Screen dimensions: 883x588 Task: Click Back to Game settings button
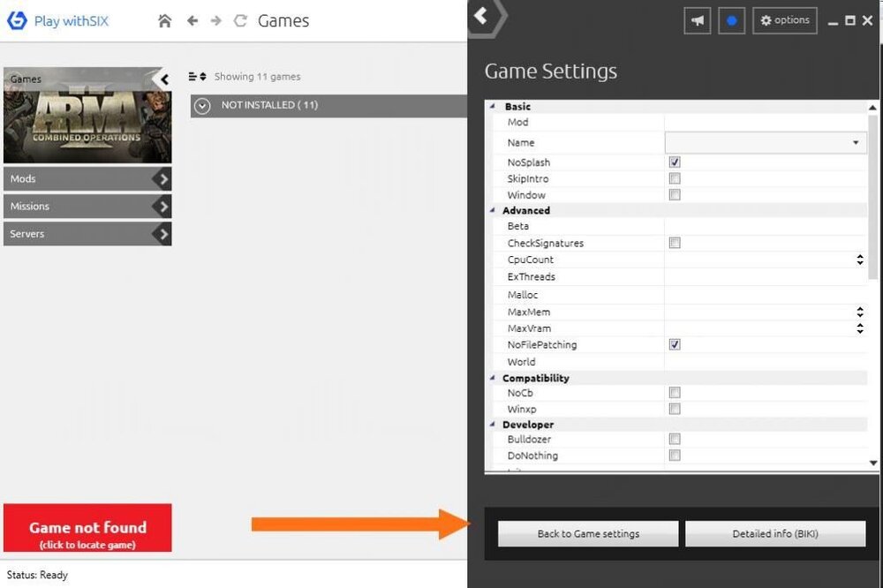pos(588,533)
